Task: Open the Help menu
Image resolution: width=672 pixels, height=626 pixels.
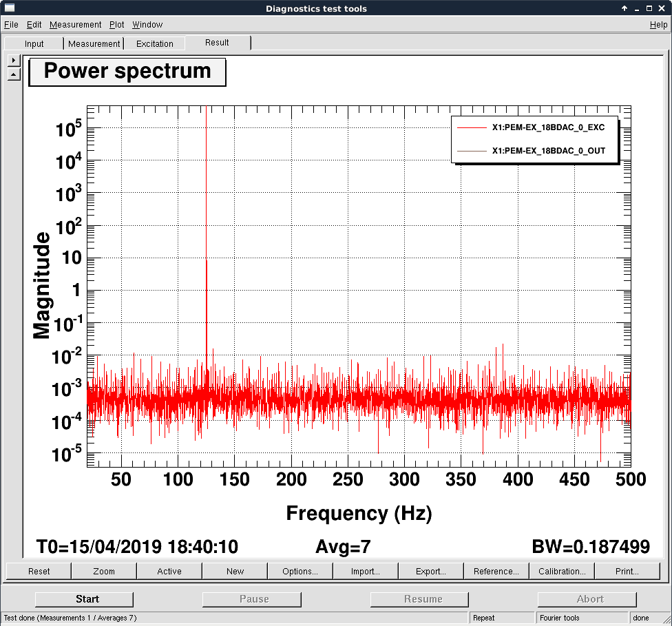Action: 658,24
